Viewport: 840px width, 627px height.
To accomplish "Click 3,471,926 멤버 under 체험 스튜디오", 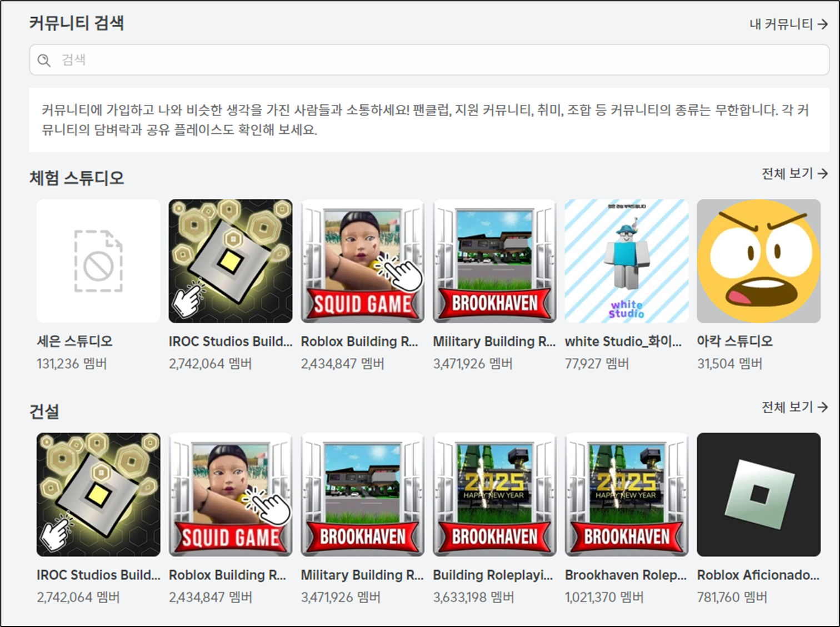I will coord(473,364).
